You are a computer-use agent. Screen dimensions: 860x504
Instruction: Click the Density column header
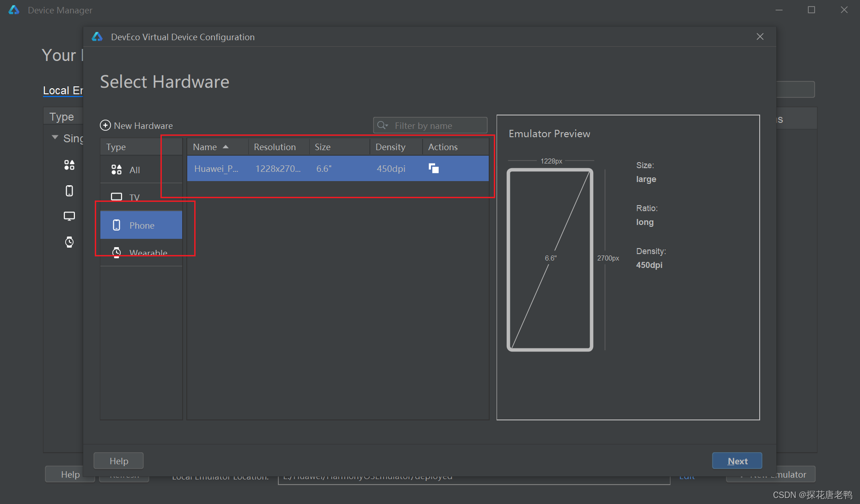pos(396,147)
